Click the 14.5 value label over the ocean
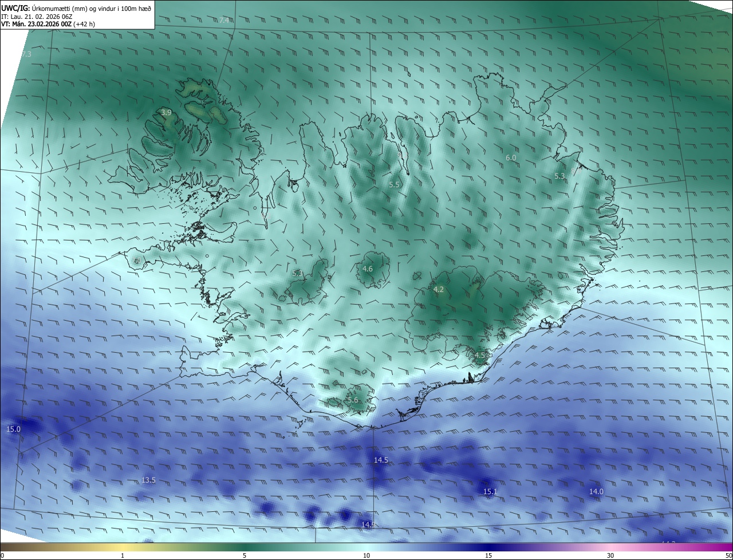 click(x=381, y=460)
